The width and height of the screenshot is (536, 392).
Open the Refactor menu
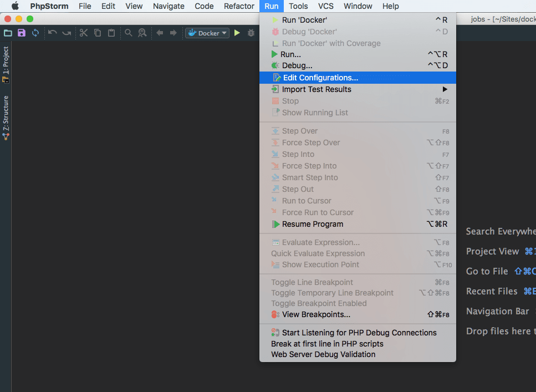pos(239,6)
